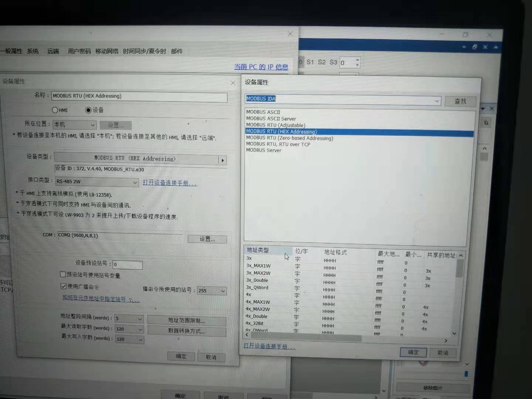Open the 接口类型 RS-485 2W dropdown
The width and height of the screenshot is (532, 399).
(134, 182)
